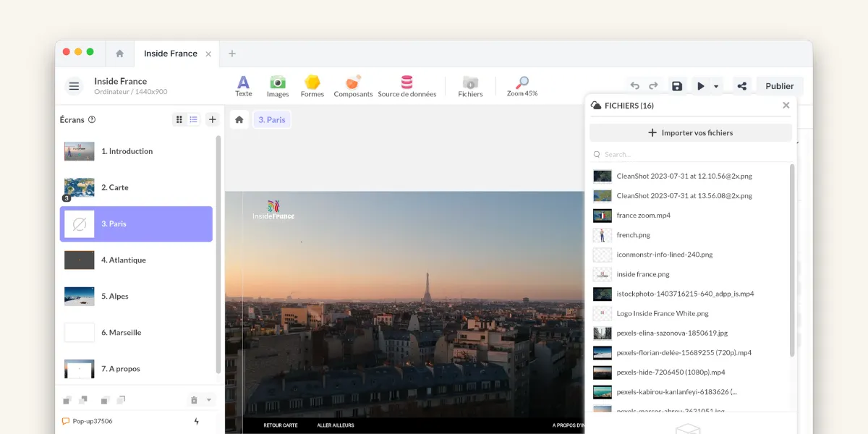Image resolution: width=868 pixels, height=434 pixels.
Task: Open Source de données
Action: [407, 86]
